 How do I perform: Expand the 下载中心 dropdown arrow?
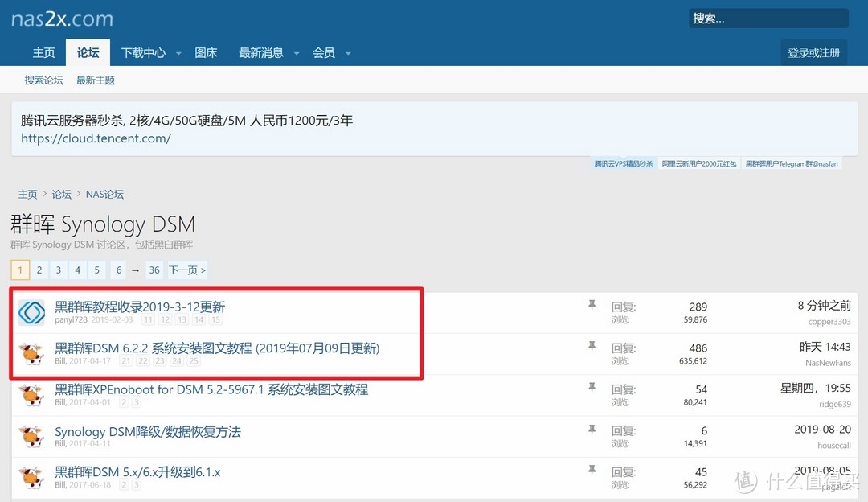(x=178, y=53)
